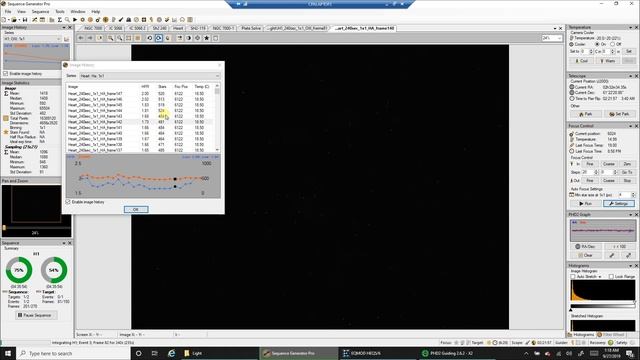
Task: Click the Set Park button
Action: [x=619, y=114]
